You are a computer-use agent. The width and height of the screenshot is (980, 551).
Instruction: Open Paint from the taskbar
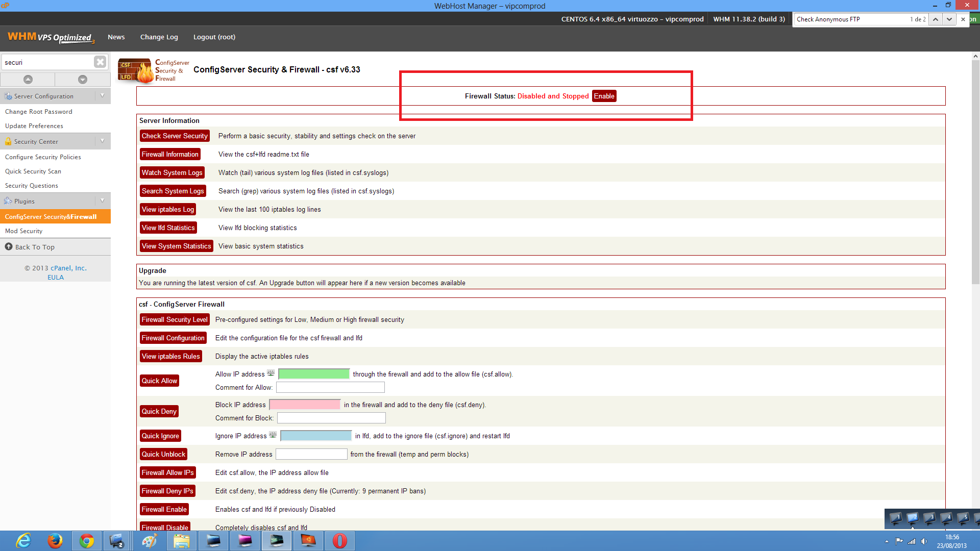149,541
